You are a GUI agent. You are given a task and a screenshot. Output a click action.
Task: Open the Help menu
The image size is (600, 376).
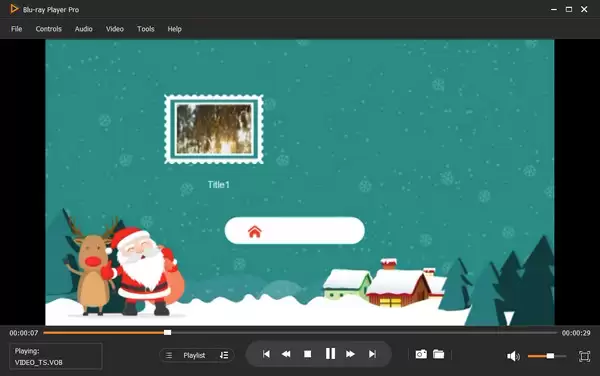(x=174, y=29)
